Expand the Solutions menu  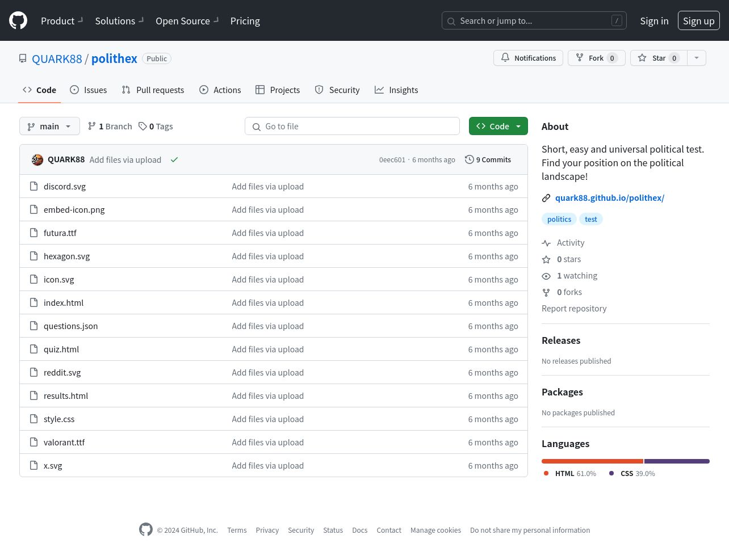(119, 20)
